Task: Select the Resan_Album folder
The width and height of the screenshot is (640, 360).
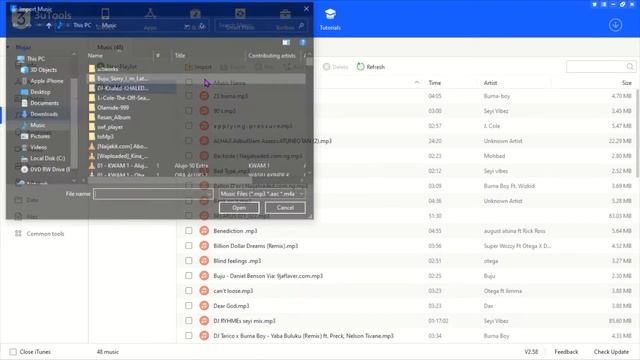Action: click(113, 117)
